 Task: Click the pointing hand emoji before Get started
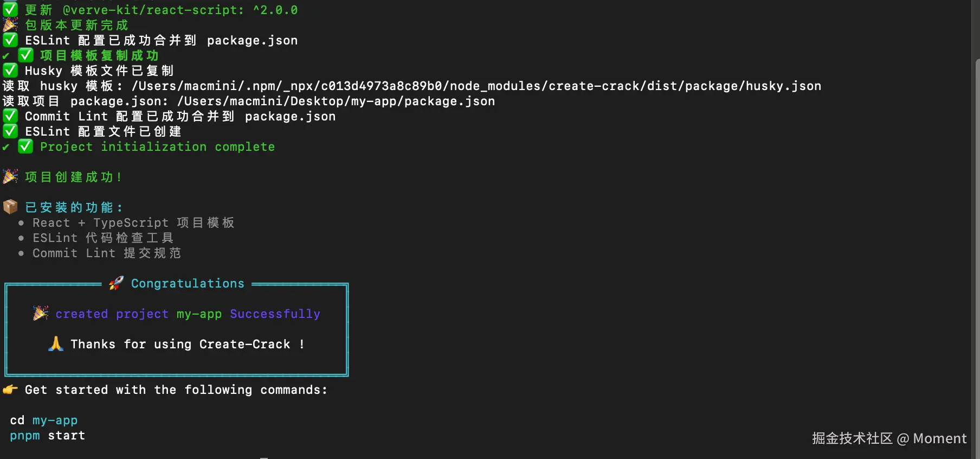(x=10, y=390)
